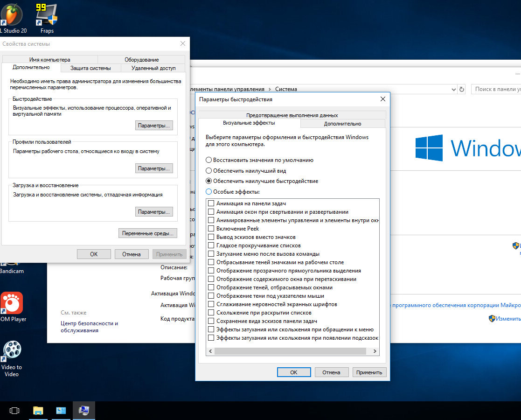Open the Video to Video desktop icon
The width and height of the screenshot is (521, 420).
click(12, 358)
